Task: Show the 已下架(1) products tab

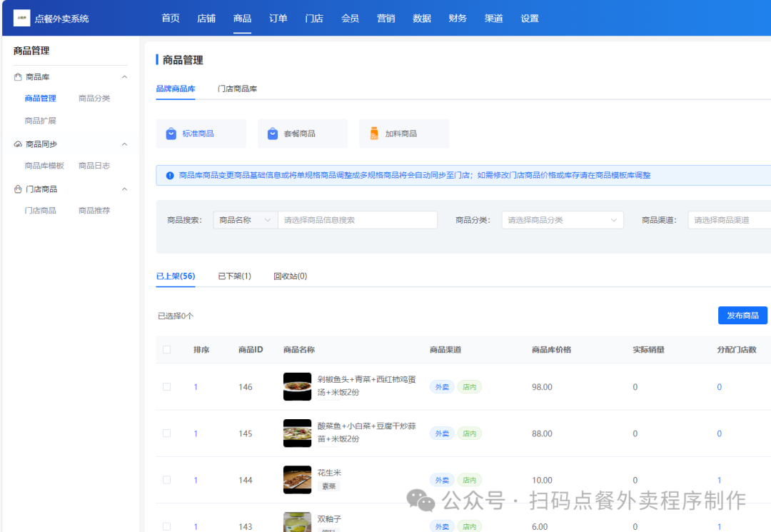Action: (235, 276)
